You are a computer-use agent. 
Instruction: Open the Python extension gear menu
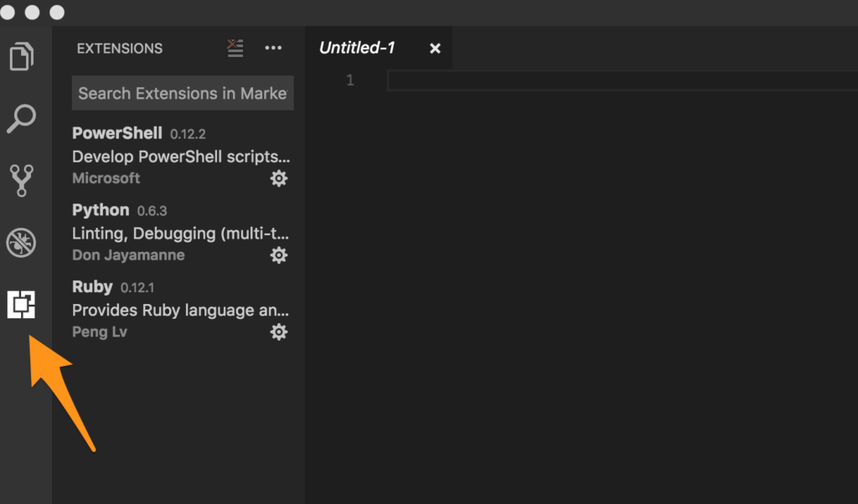click(x=279, y=255)
